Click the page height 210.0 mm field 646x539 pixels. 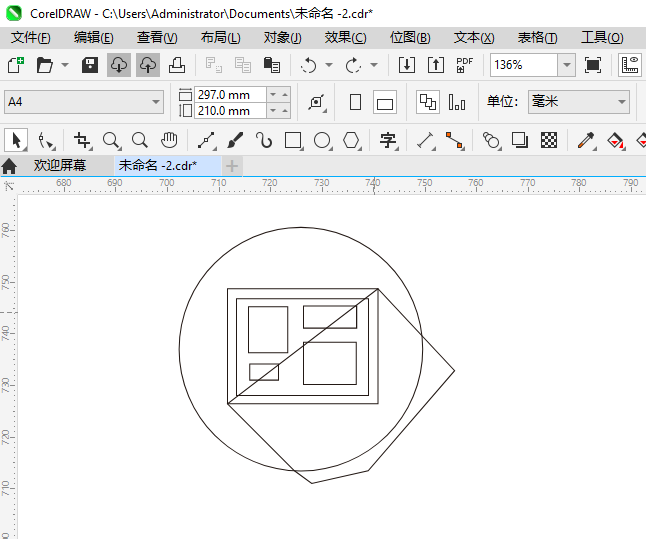(x=230, y=111)
